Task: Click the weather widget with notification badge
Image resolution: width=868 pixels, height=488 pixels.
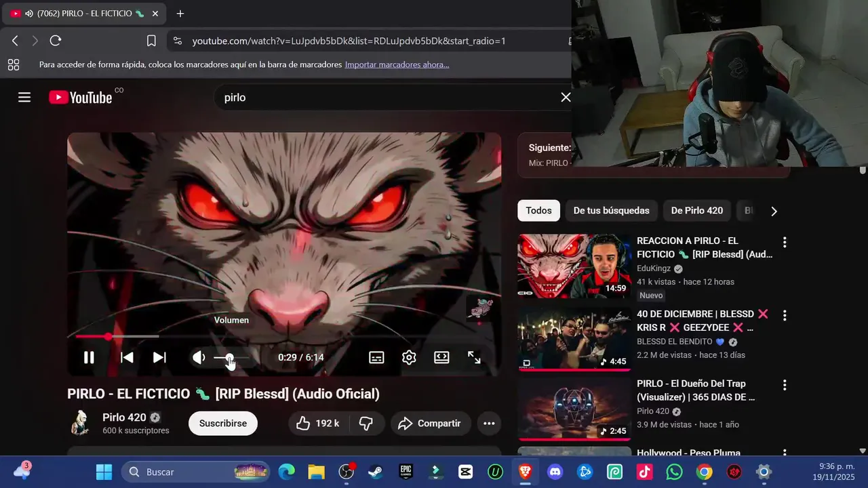Action: [22, 470]
